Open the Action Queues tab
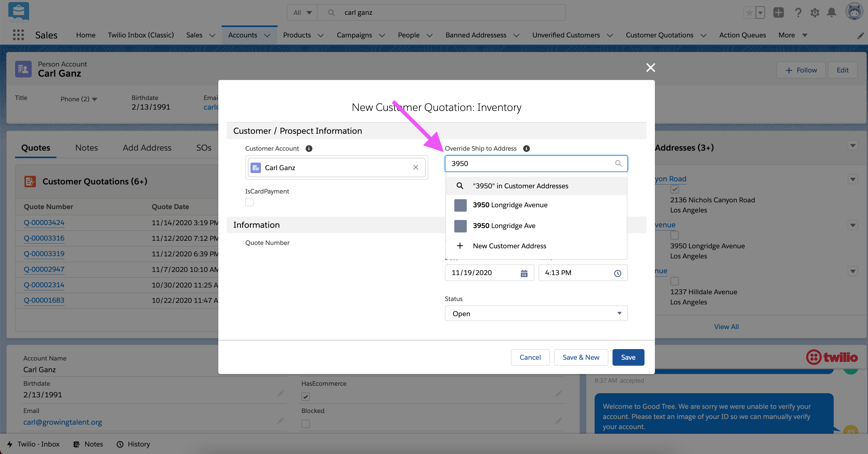Image resolution: width=868 pixels, height=454 pixels. click(742, 35)
